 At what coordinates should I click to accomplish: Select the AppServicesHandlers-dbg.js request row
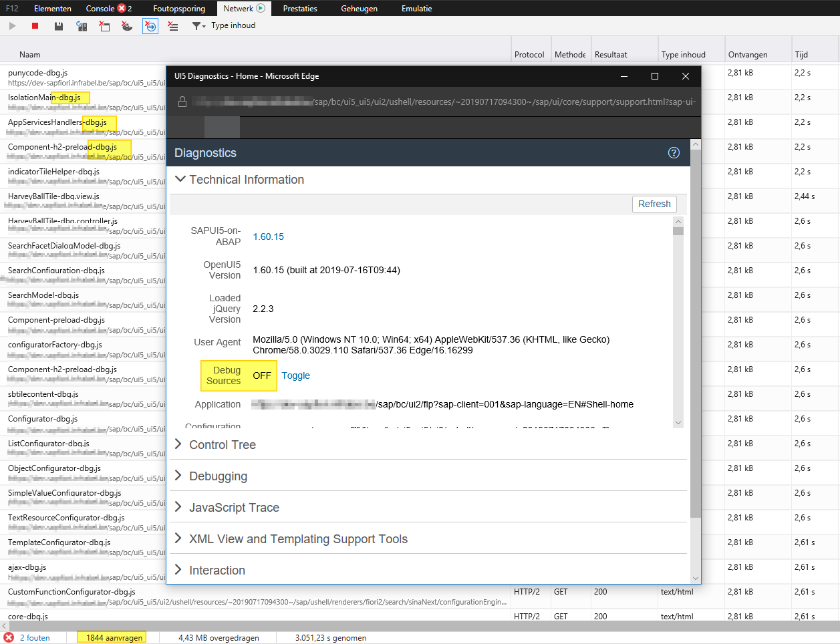coord(83,127)
